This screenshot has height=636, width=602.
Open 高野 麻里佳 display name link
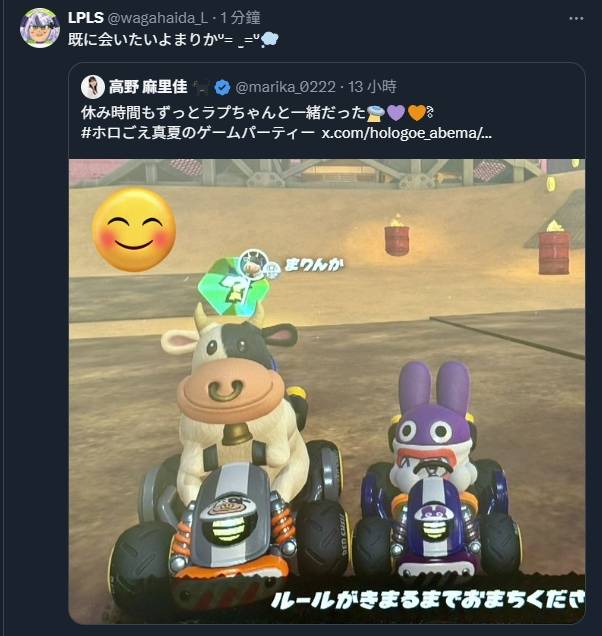pos(148,87)
